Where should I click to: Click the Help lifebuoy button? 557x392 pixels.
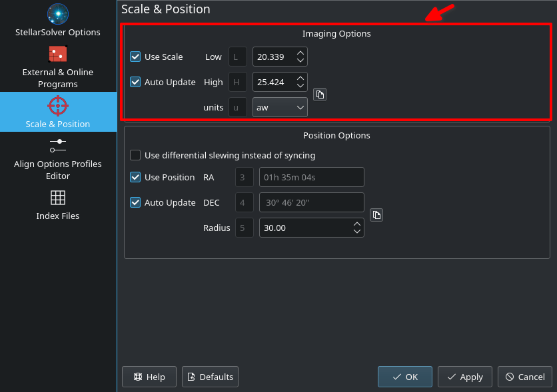tap(149, 377)
